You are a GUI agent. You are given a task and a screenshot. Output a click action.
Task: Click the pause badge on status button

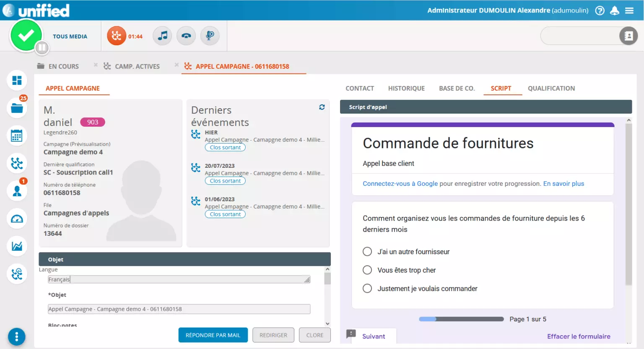point(42,48)
